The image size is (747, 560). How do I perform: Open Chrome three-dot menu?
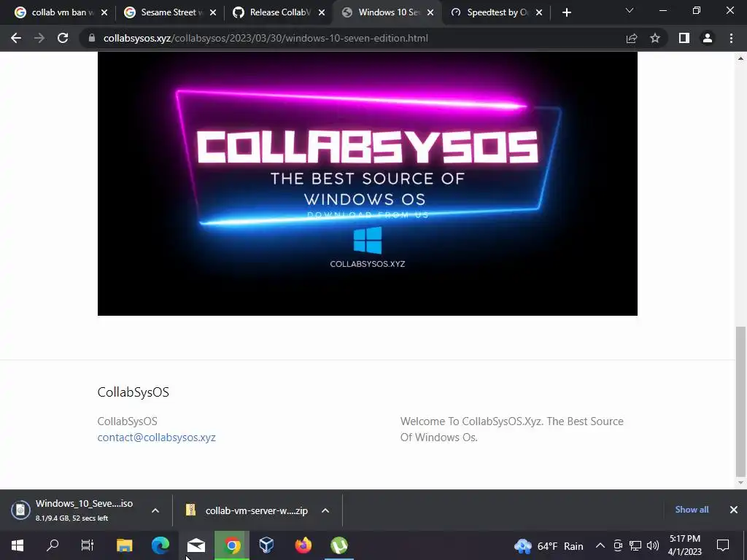click(731, 38)
